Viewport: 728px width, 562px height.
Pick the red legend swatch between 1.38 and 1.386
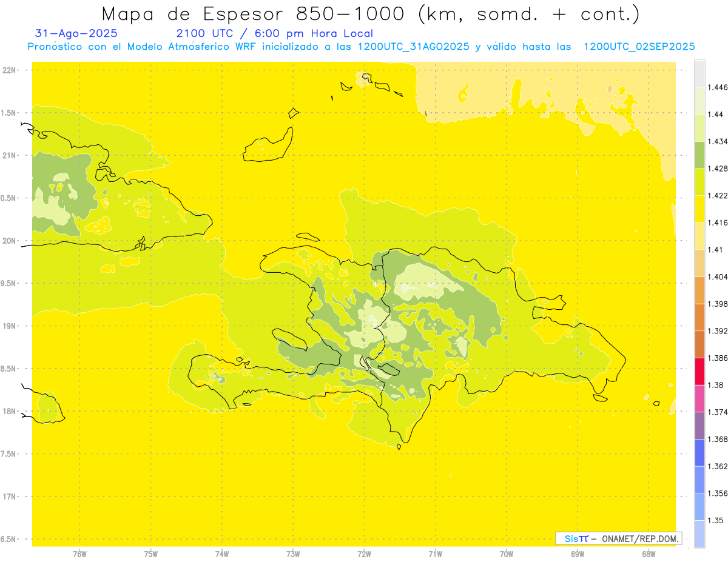(x=699, y=372)
